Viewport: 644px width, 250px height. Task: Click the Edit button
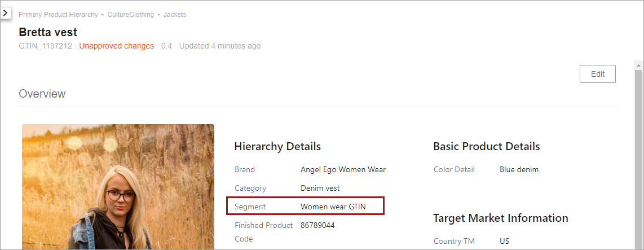pyautogui.click(x=598, y=74)
